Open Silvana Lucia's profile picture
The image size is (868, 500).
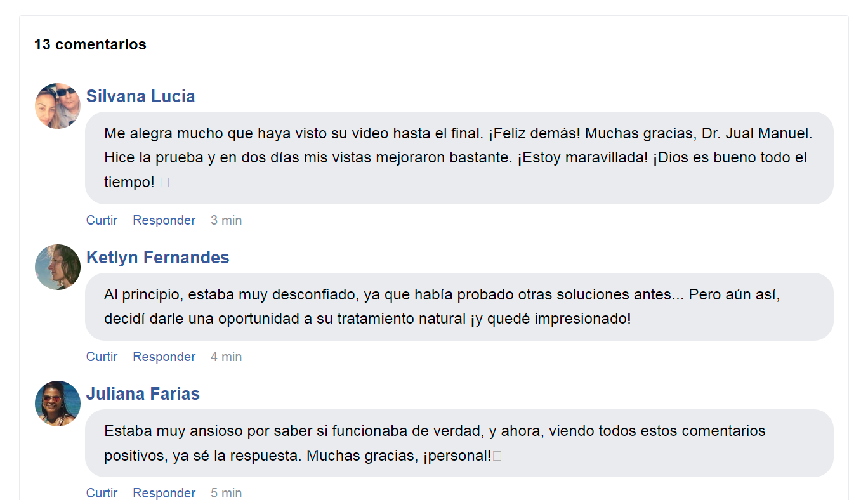pyautogui.click(x=58, y=106)
